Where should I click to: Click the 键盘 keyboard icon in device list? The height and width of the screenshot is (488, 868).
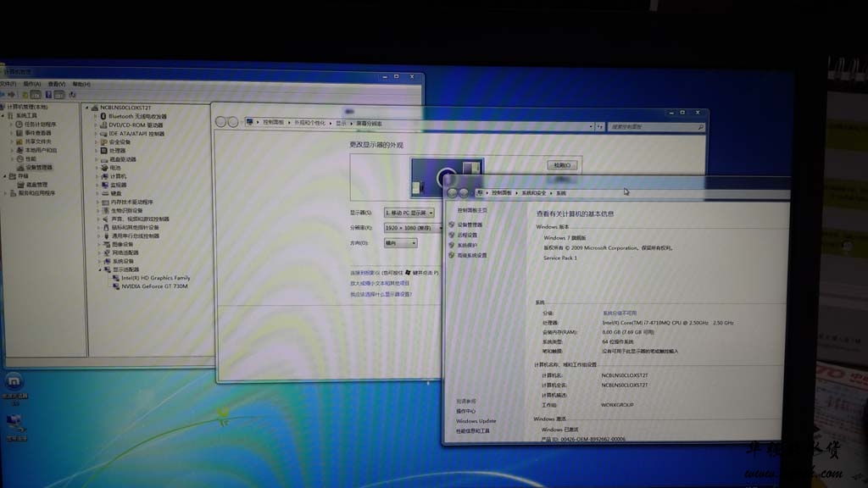point(104,193)
